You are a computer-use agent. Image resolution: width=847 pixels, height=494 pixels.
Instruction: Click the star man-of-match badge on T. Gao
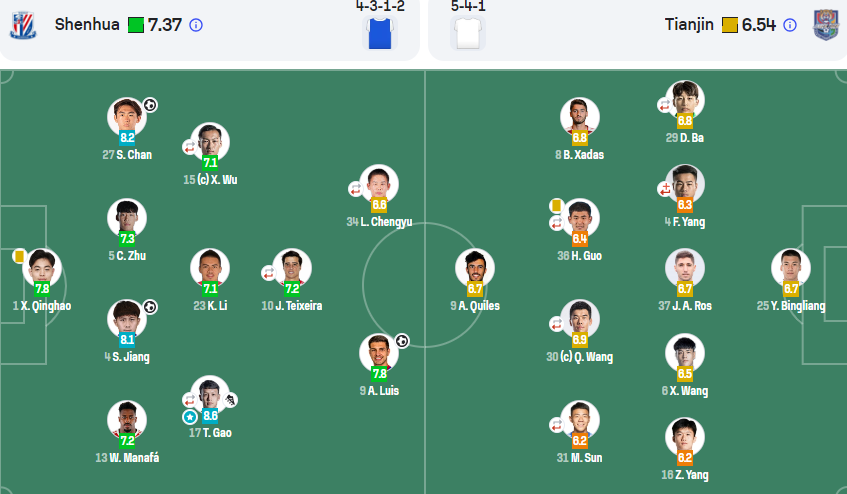click(190, 417)
